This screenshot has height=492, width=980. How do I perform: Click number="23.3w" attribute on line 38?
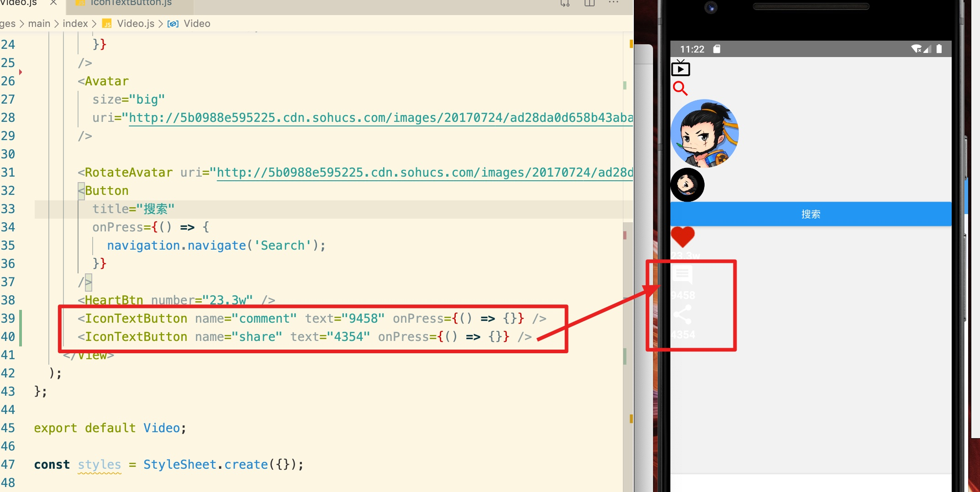(202, 300)
